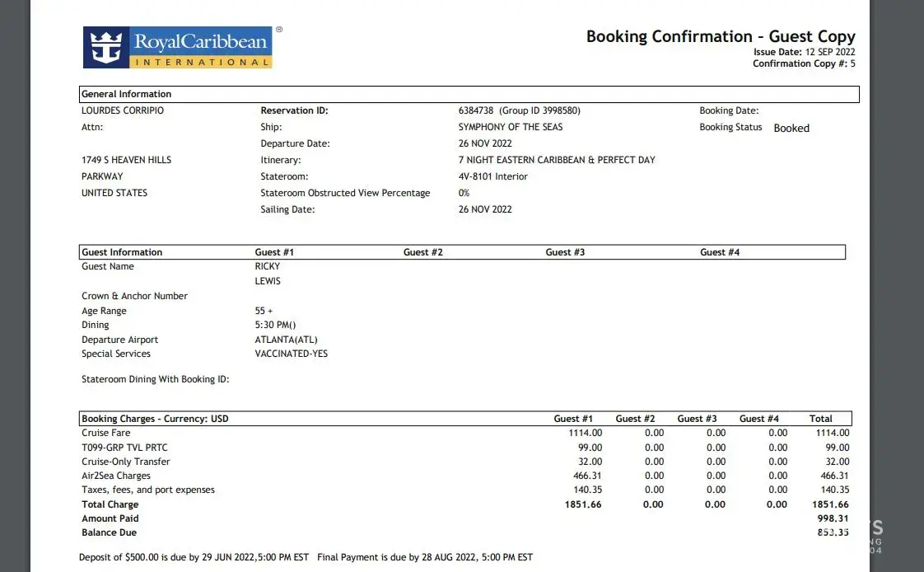
Task: Click the 0% obstructed view value
Action: click(x=464, y=193)
